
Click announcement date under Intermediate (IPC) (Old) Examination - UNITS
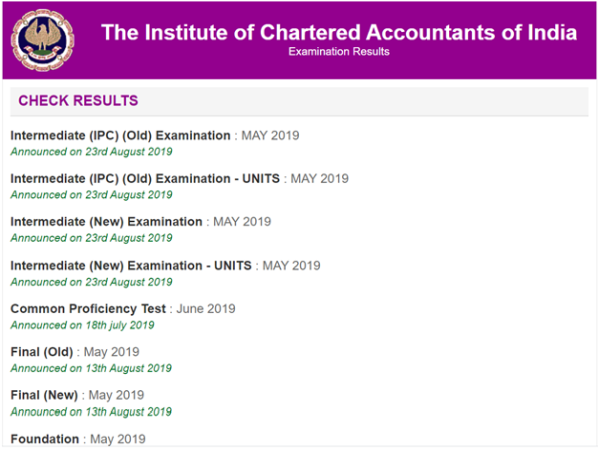pos(91,195)
